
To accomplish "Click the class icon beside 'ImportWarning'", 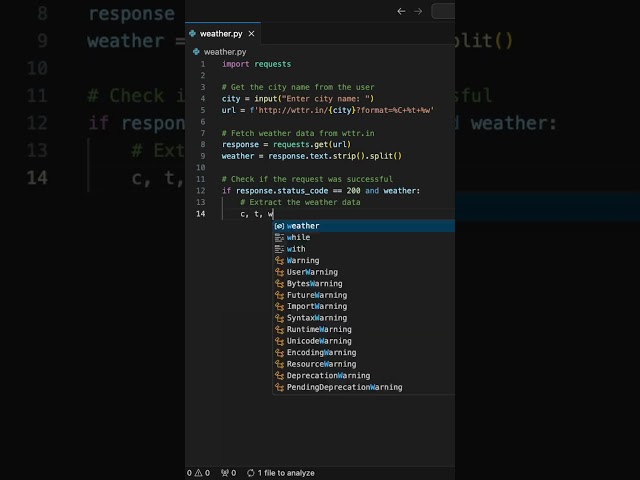I will tap(279, 306).
